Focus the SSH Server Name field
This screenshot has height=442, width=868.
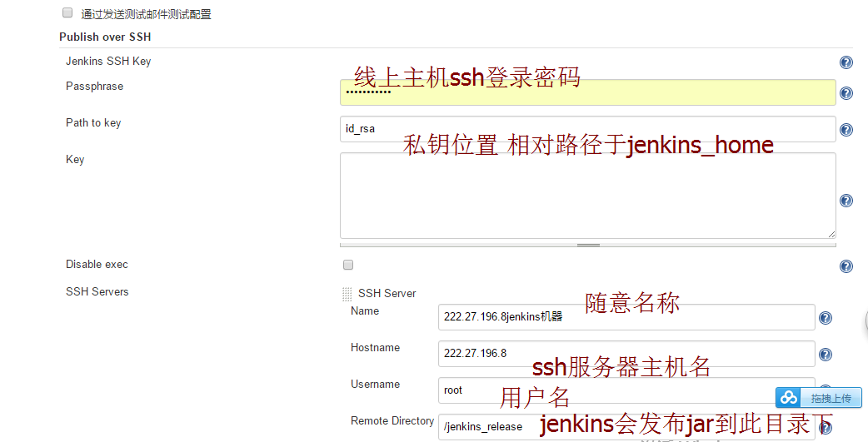coord(626,317)
